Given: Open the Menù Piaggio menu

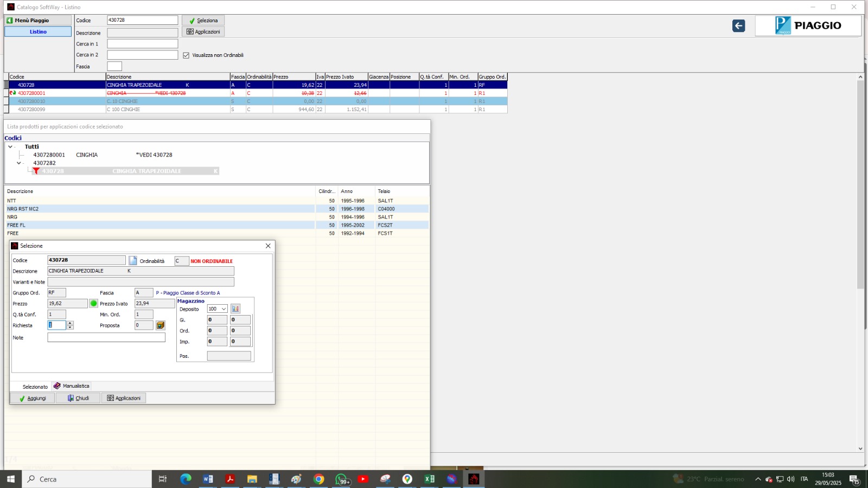Looking at the screenshot, I should click(x=38, y=21).
